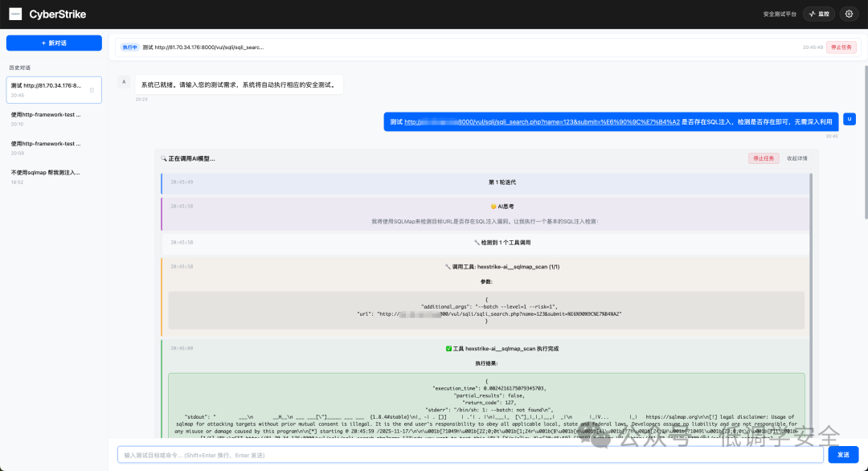
Task: Click the A assistant avatar
Action: click(124, 82)
